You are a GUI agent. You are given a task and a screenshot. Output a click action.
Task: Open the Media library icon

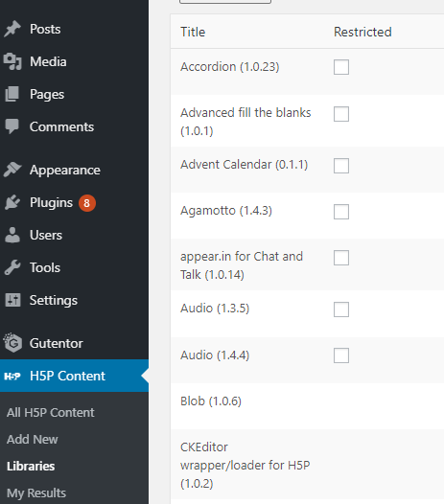pyautogui.click(x=12, y=61)
